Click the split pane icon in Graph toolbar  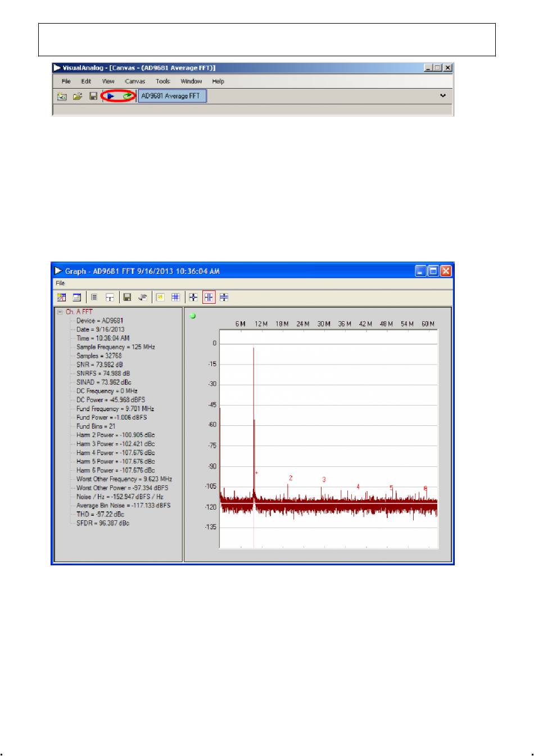[110, 297]
